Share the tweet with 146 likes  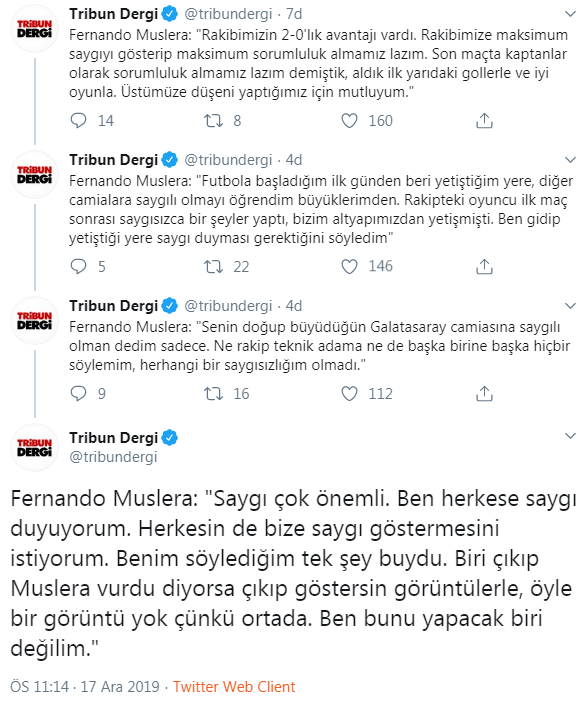[x=484, y=266]
